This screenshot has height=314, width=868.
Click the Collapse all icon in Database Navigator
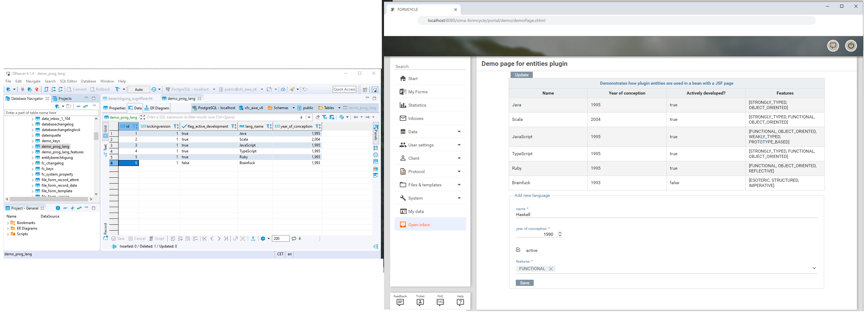coord(78,106)
